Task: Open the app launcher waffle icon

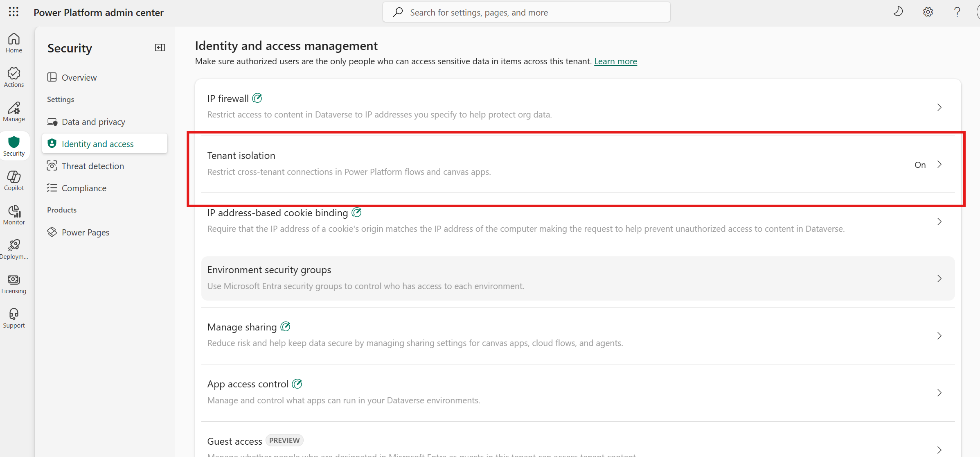Action: (14, 12)
